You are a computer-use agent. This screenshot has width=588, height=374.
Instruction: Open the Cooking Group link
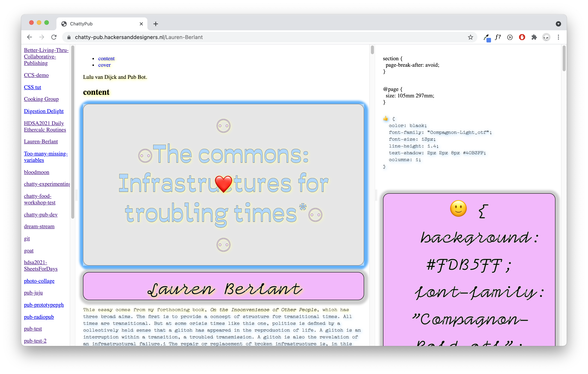coord(41,99)
